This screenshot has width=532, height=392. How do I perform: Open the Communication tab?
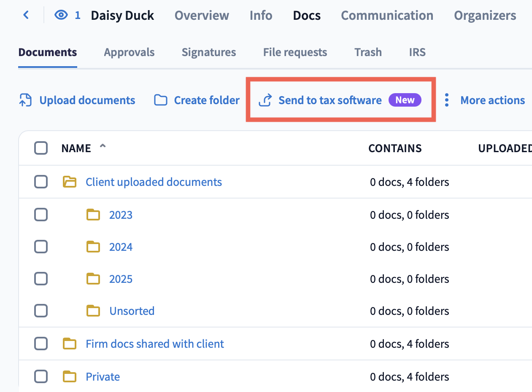tap(387, 16)
